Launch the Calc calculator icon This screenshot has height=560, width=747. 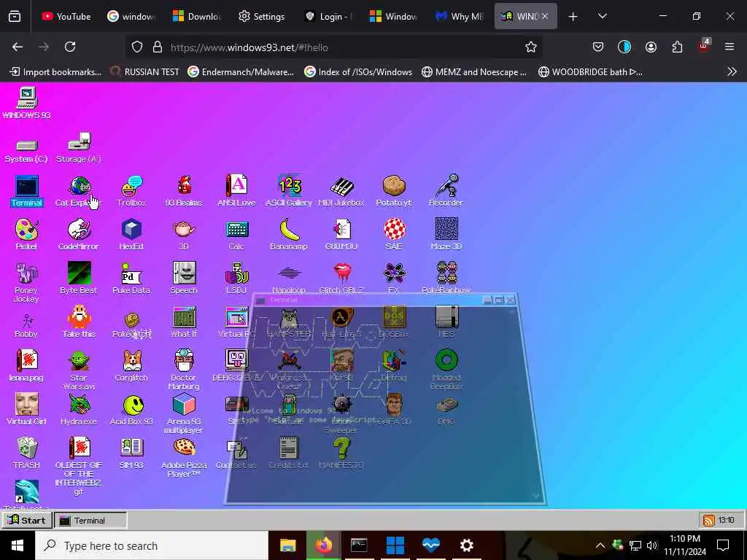click(237, 234)
